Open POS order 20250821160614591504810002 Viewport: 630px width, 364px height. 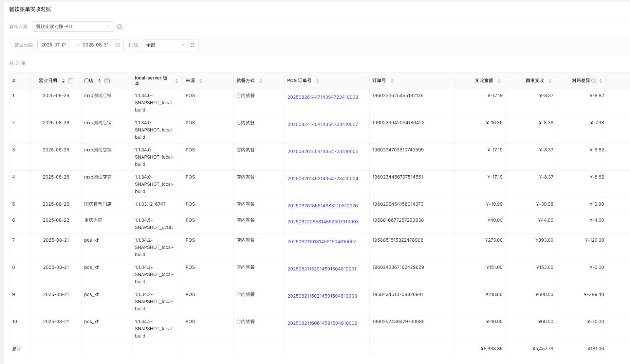point(322,323)
